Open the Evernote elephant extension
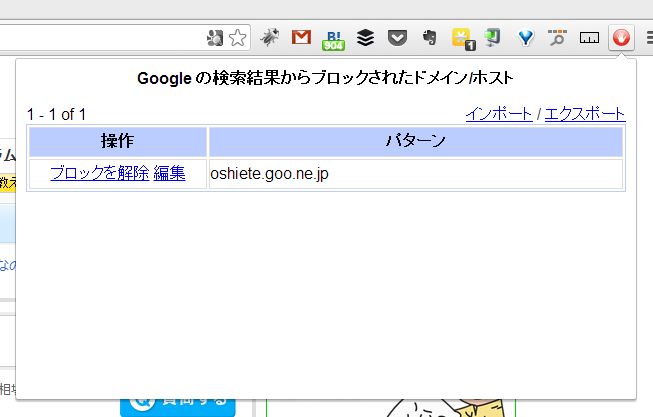This screenshot has height=417, width=653. point(429,37)
